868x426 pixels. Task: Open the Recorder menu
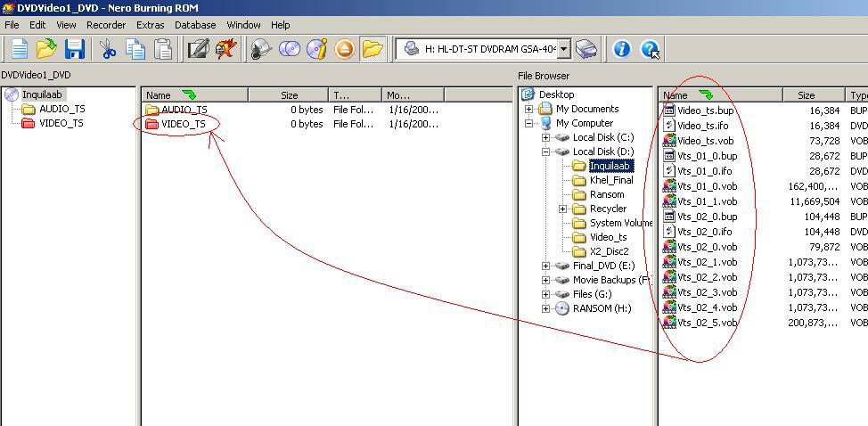pyautogui.click(x=106, y=25)
